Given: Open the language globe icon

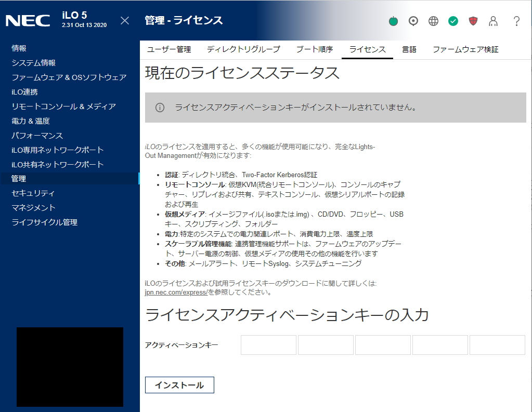Looking at the screenshot, I should coord(433,21).
